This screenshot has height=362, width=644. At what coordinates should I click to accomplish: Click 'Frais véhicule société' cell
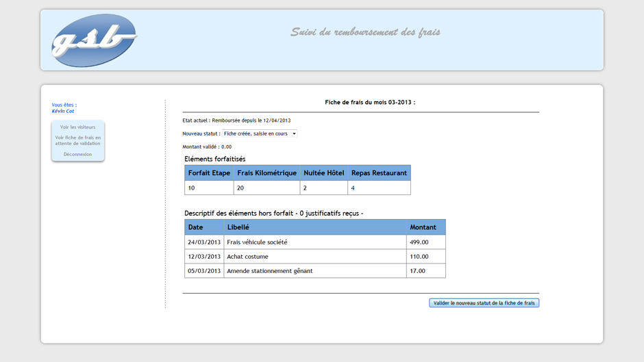(315, 242)
